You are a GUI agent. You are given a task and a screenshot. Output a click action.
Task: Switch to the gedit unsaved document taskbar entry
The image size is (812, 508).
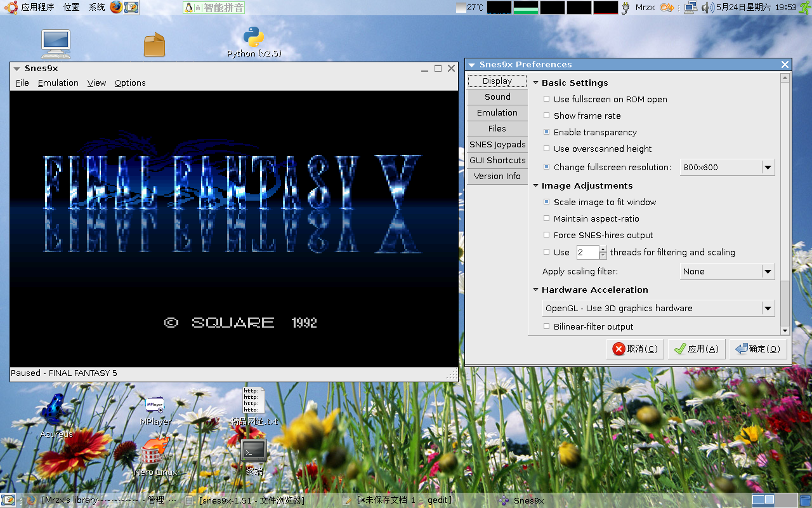(x=399, y=500)
